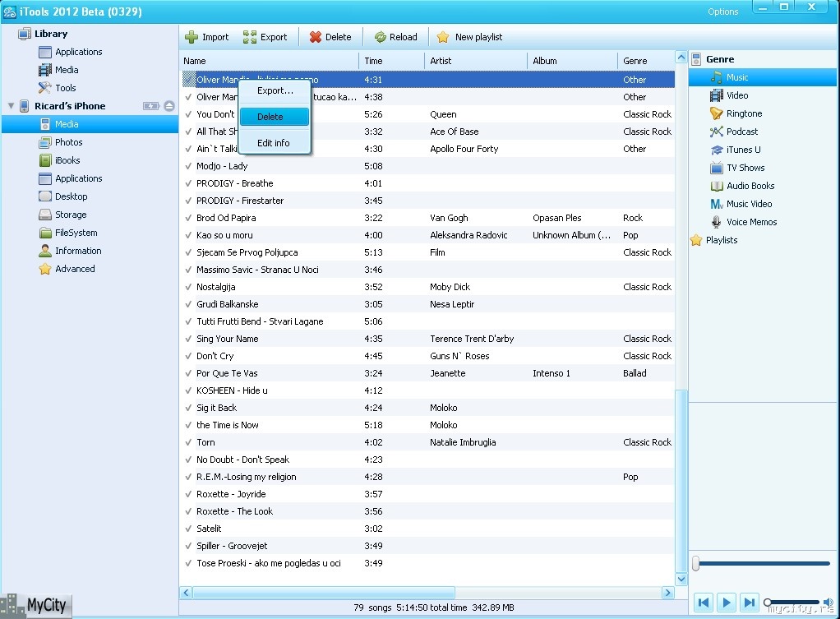Click the Import toolbar icon

tap(192, 37)
